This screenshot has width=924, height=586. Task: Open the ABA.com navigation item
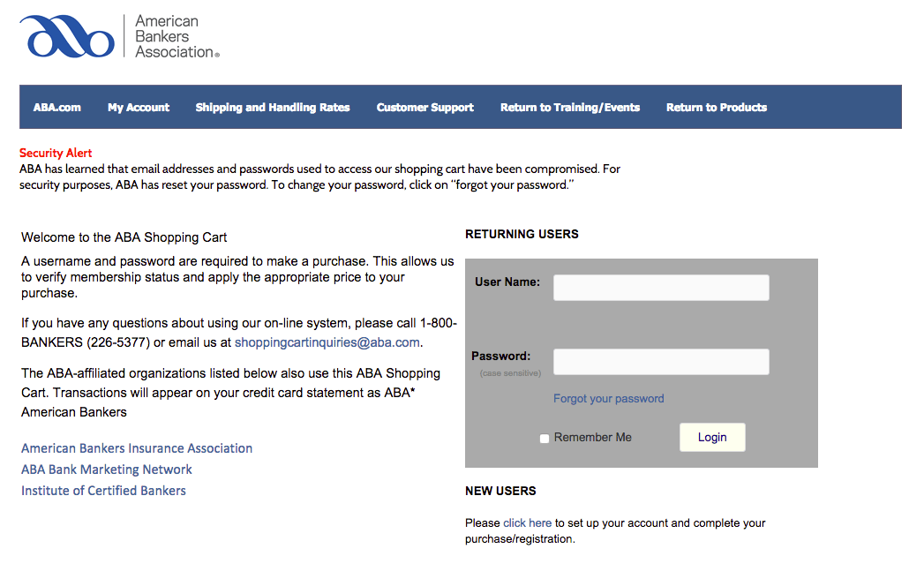click(57, 108)
